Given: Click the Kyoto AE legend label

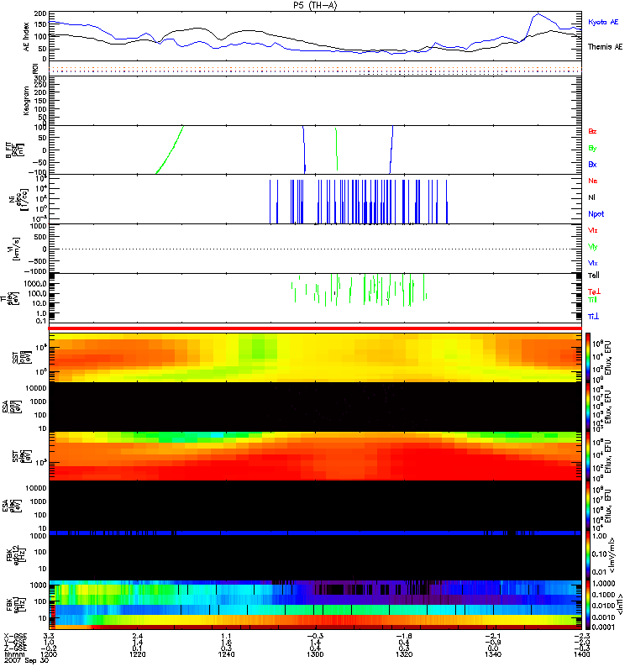Looking at the screenshot, I should click(x=603, y=22).
